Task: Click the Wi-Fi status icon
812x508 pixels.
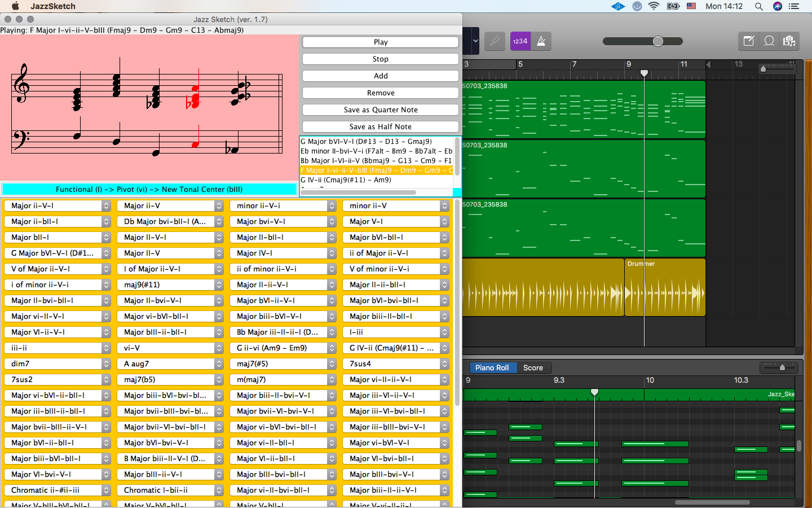Action: [654, 6]
